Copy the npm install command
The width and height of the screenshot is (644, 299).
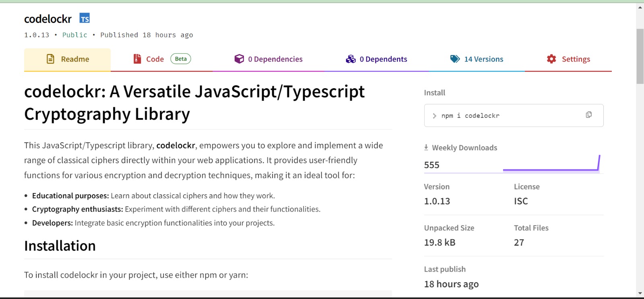[x=589, y=115]
